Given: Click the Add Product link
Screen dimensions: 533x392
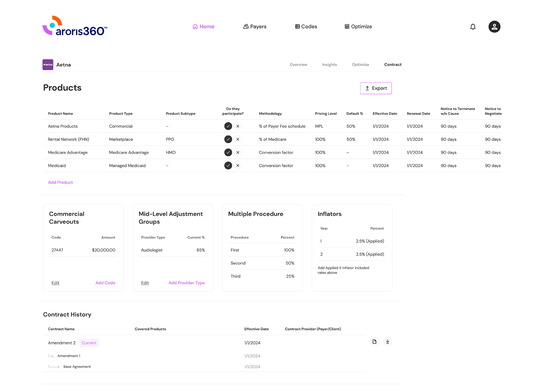Looking at the screenshot, I should [x=60, y=182].
